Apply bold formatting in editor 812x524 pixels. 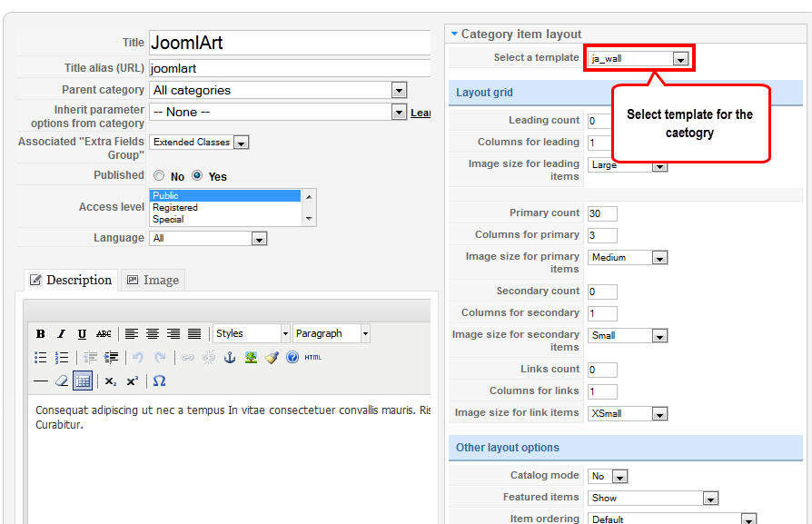point(40,334)
